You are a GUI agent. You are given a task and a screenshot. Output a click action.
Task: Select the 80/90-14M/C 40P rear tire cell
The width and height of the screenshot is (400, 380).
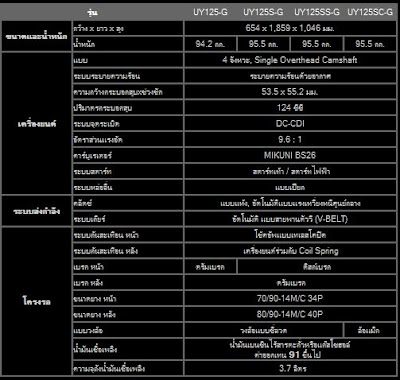[290, 315]
